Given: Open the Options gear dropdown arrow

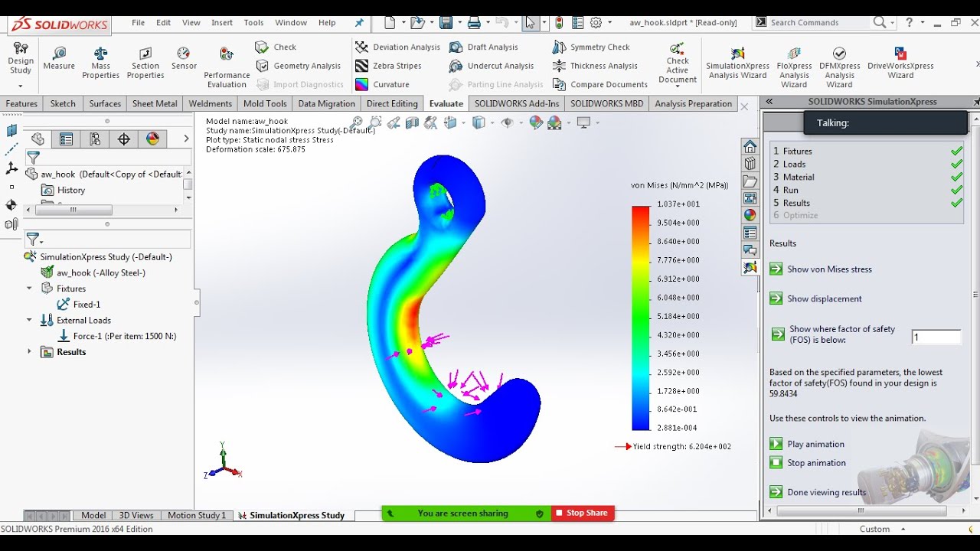Looking at the screenshot, I should [609, 22].
